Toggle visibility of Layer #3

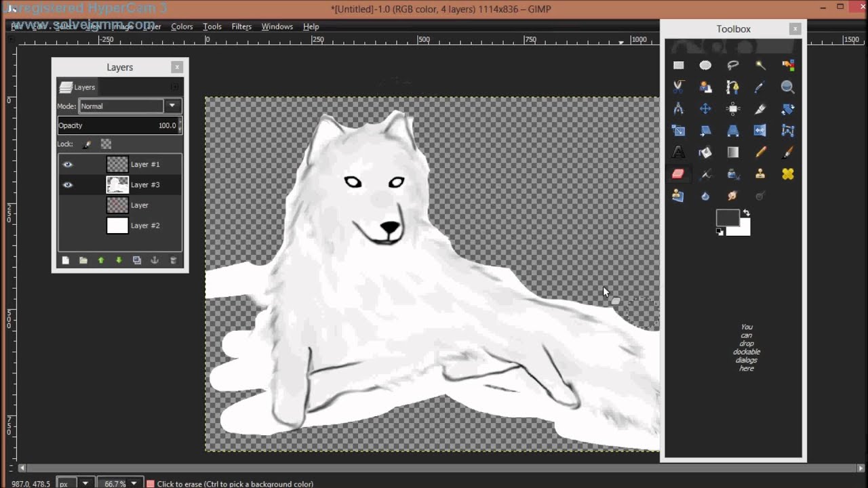coord(67,184)
